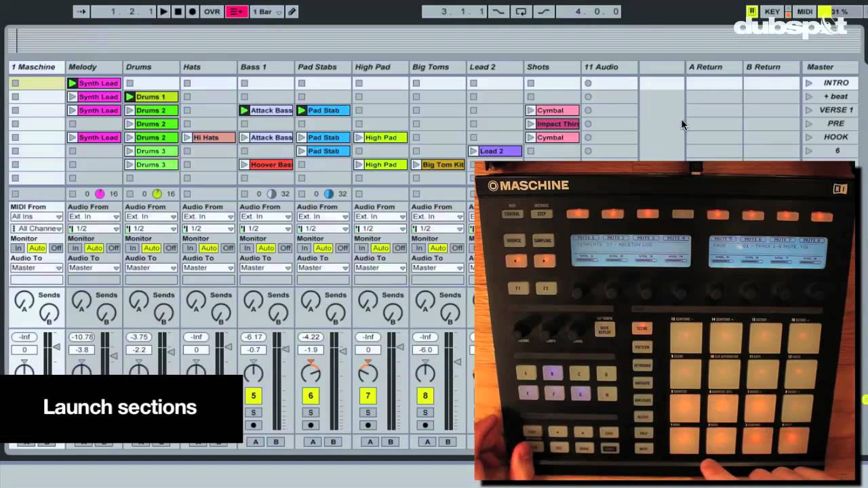Screen dimensions: 868x488
Task: Select the Melody track header
Action: coord(94,67)
